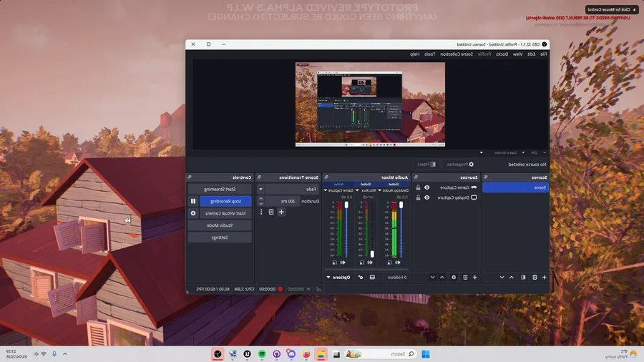
Task: Open the View menu
Action: tap(517, 54)
